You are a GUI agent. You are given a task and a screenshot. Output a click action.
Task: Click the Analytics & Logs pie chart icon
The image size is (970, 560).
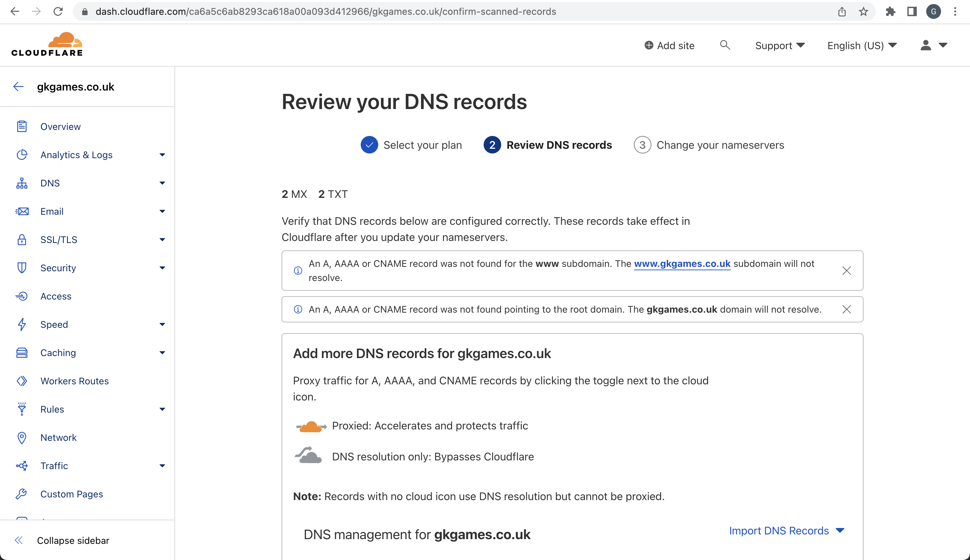click(x=22, y=154)
